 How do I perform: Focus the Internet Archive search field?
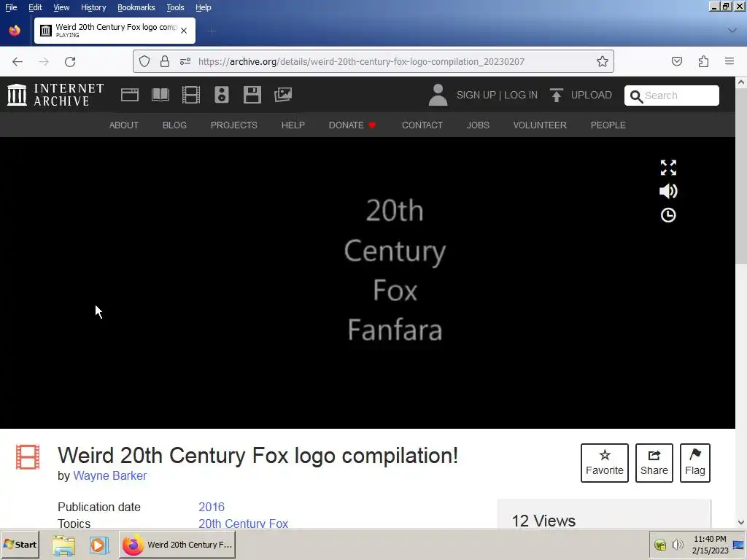(671, 96)
